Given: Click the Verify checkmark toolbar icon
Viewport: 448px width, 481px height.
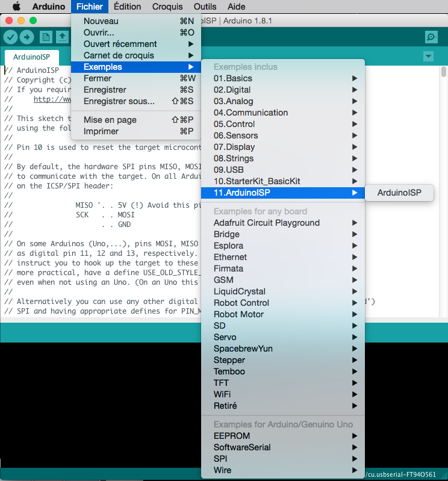Looking at the screenshot, I should point(10,37).
